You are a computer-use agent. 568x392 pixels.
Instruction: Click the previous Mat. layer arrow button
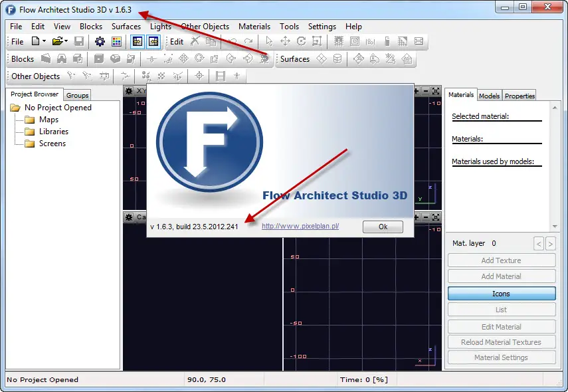[x=539, y=244]
